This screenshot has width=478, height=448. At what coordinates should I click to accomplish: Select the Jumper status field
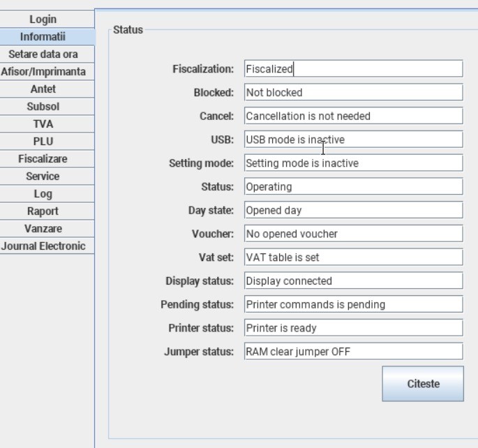pyautogui.click(x=353, y=352)
